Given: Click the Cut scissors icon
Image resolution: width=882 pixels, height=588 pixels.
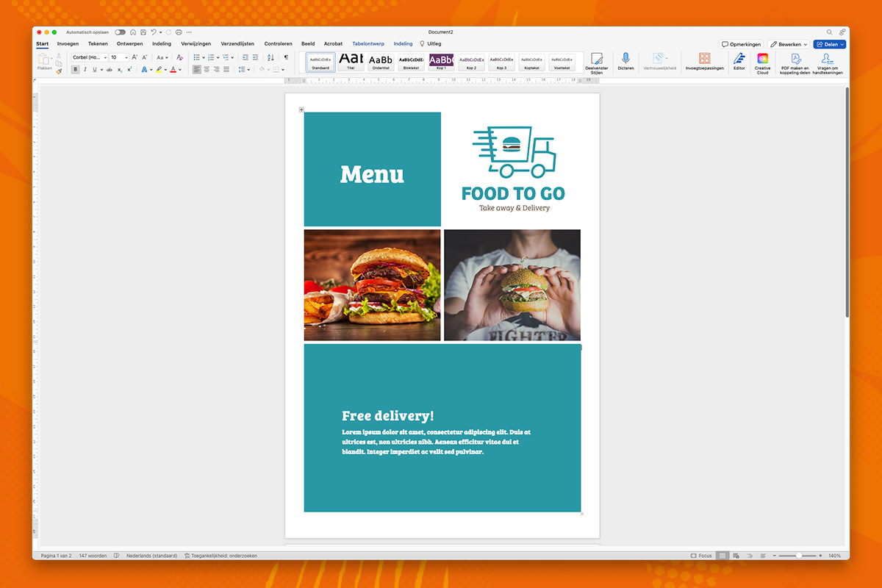Looking at the screenshot, I should (x=59, y=56).
